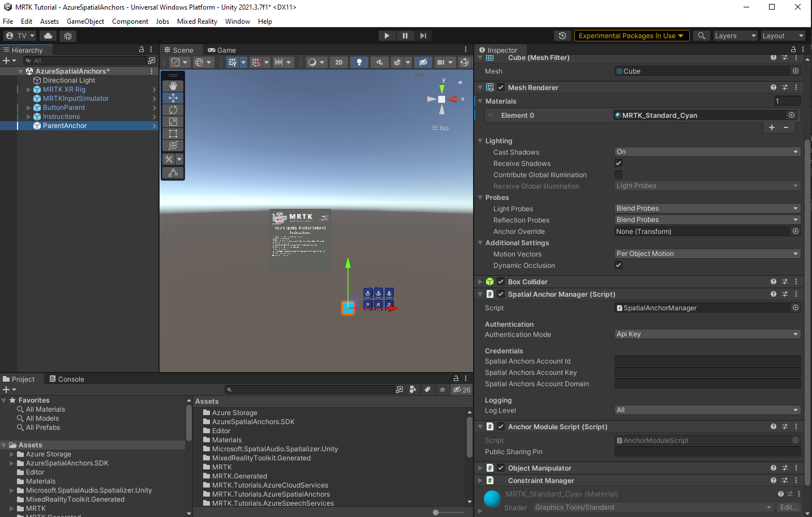Open the scene camera settings icon

pyautogui.click(x=441, y=62)
